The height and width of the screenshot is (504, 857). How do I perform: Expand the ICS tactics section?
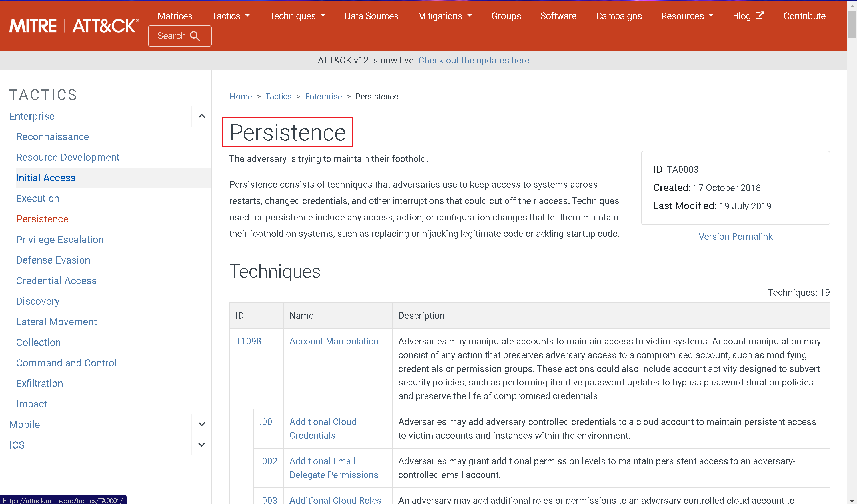point(201,445)
